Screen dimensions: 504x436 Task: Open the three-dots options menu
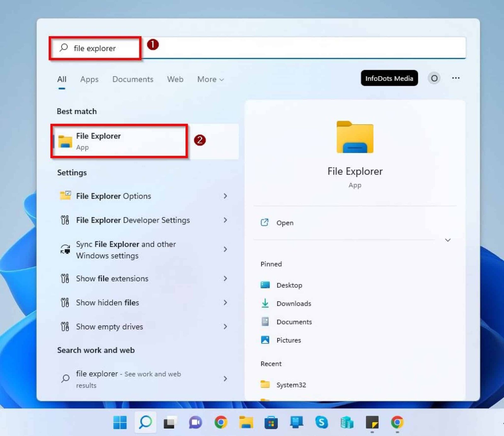tap(456, 78)
